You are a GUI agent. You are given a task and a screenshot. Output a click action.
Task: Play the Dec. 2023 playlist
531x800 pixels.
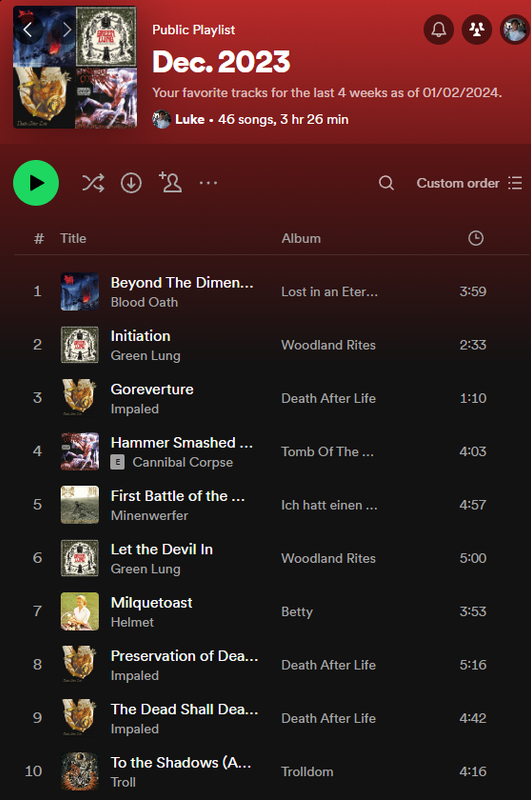(36, 183)
